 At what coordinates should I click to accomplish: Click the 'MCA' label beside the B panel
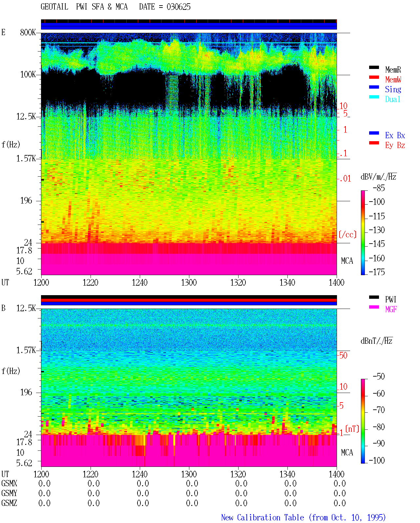coord(347,453)
